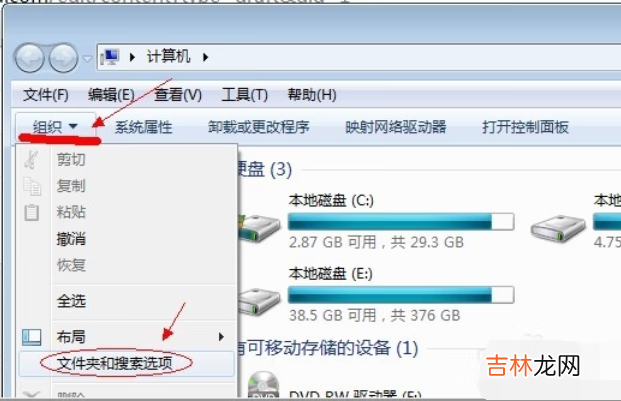Open the 工具(T) menu

pos(245,95)
